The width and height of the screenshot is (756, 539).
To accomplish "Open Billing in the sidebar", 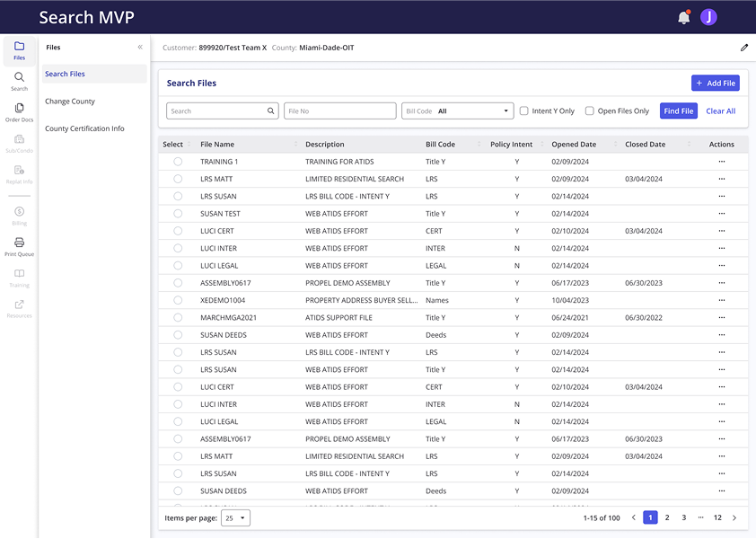I will 19,216.
